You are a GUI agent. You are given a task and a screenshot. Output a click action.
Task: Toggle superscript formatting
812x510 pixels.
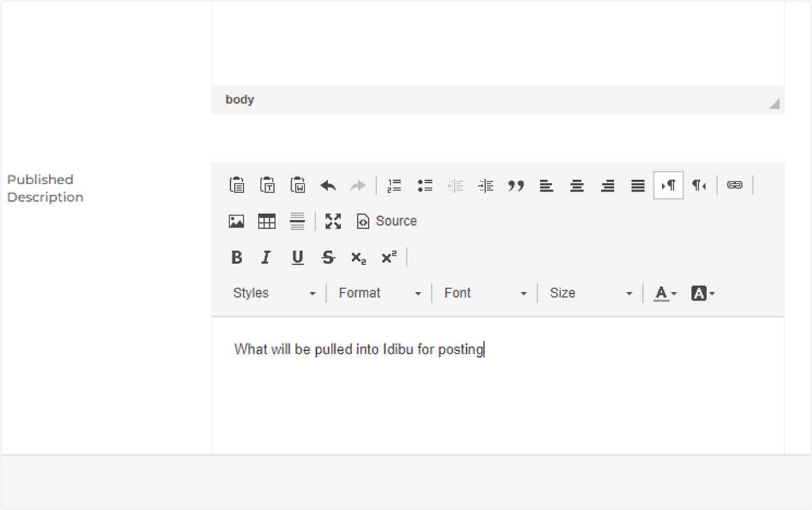pos(389,257)
